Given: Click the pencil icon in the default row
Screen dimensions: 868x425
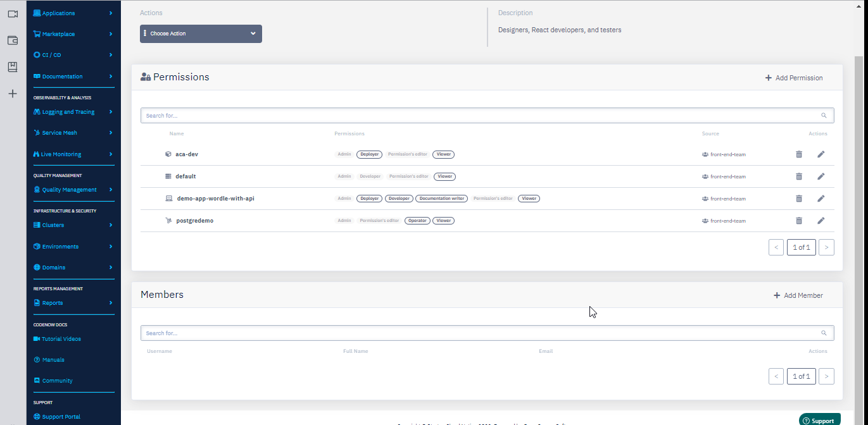Looking at the screenshot, I should [821, 176].
